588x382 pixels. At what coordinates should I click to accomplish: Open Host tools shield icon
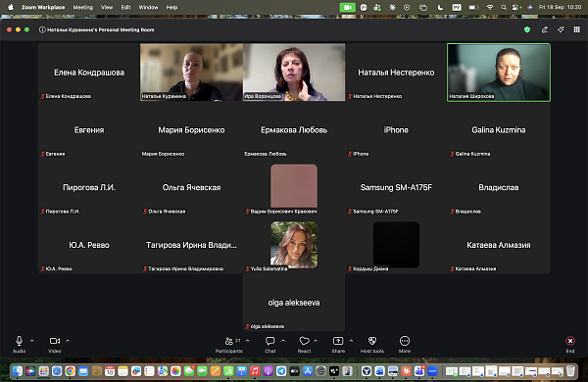tap(372, 341)
